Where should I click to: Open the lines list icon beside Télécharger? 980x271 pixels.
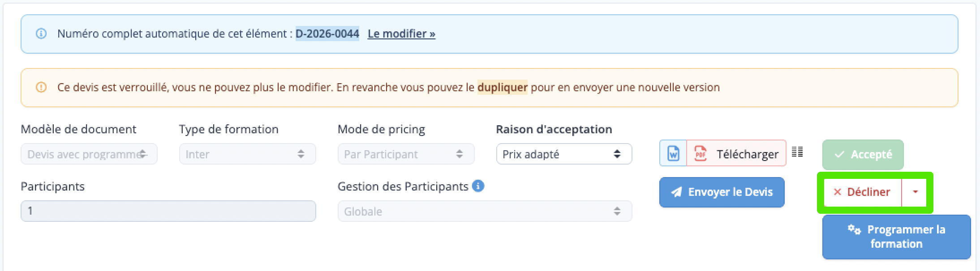[797, 152]
